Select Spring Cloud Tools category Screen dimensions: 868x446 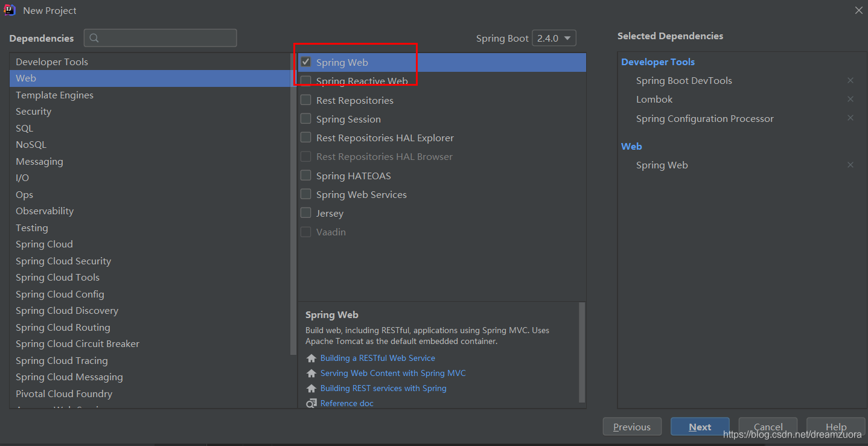(x=150, y=278)
